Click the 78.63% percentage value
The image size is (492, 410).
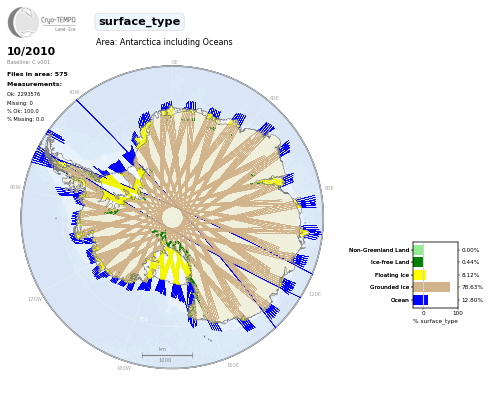click(472, 287)
